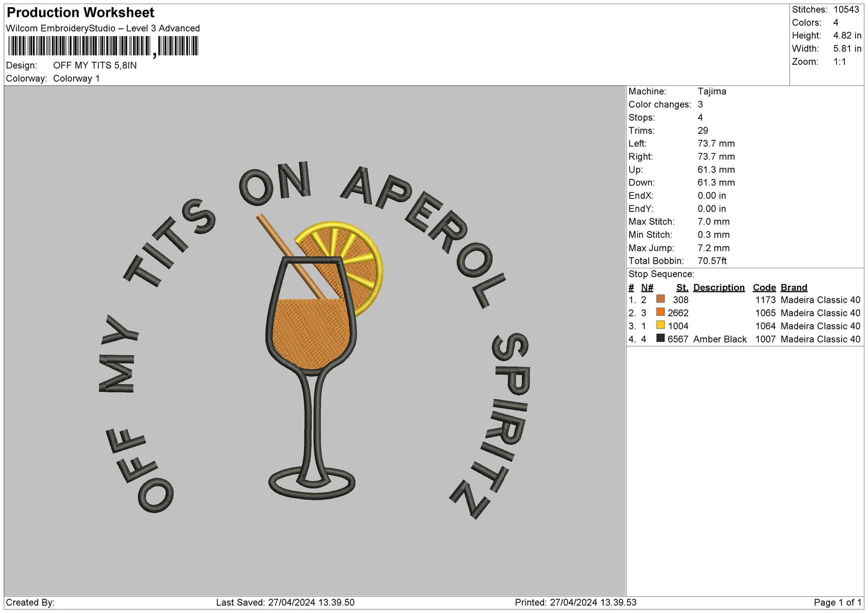Click the 'Brand' column header
Screen dimensions: 868x613
click(x=794, y=288)
